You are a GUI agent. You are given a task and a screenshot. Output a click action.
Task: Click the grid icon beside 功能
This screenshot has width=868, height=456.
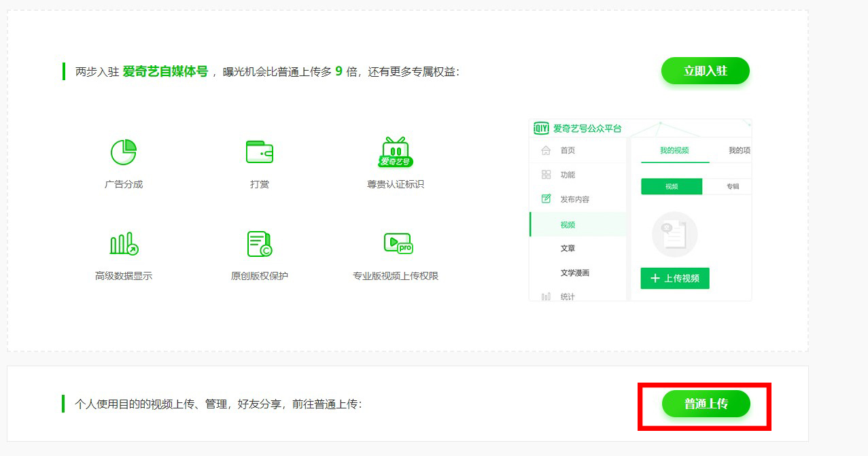pos(546,175)
